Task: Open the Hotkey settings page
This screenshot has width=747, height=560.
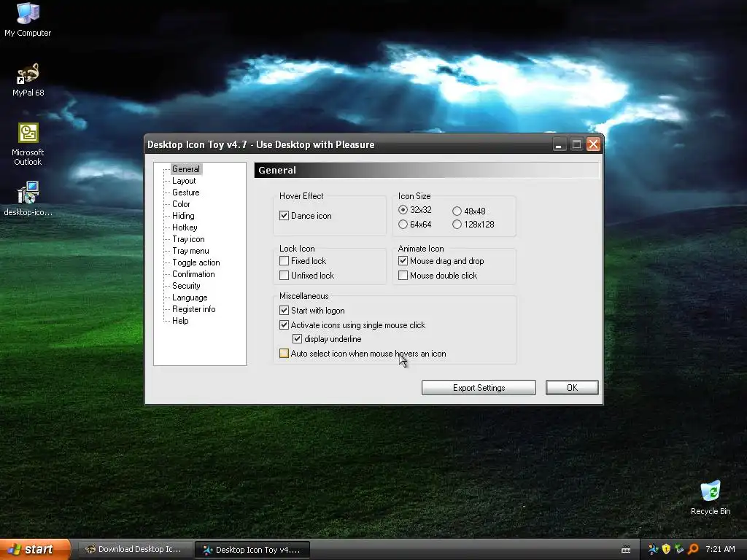Action: point(185,227)
